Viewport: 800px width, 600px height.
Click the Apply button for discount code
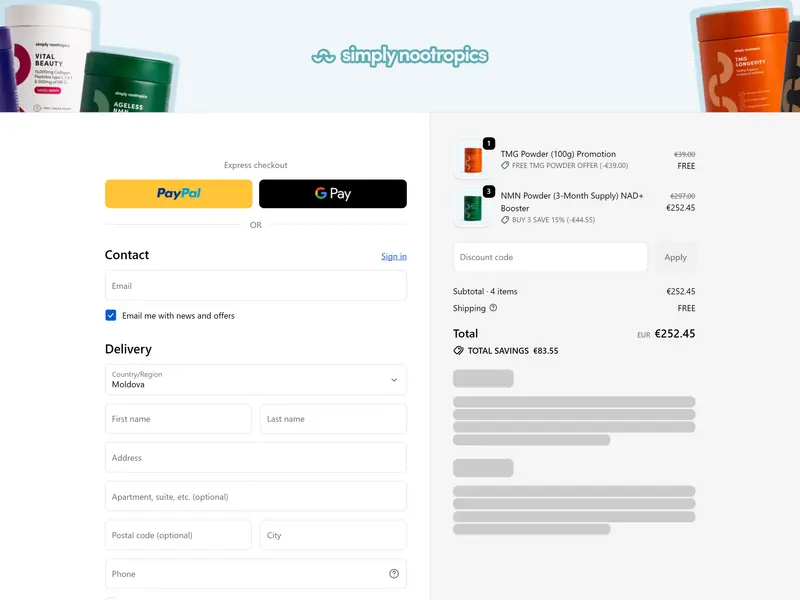point(676,257)
